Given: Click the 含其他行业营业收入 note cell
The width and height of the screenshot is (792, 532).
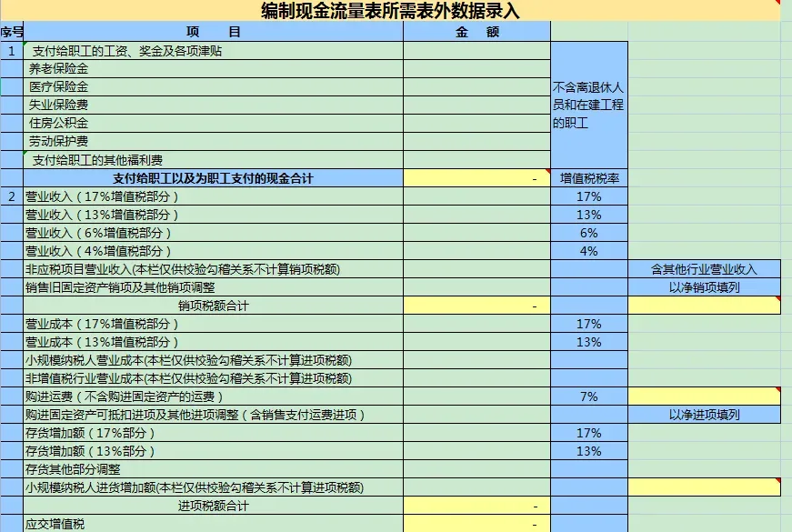Looking at the screenshot, I should coord(704,269).
